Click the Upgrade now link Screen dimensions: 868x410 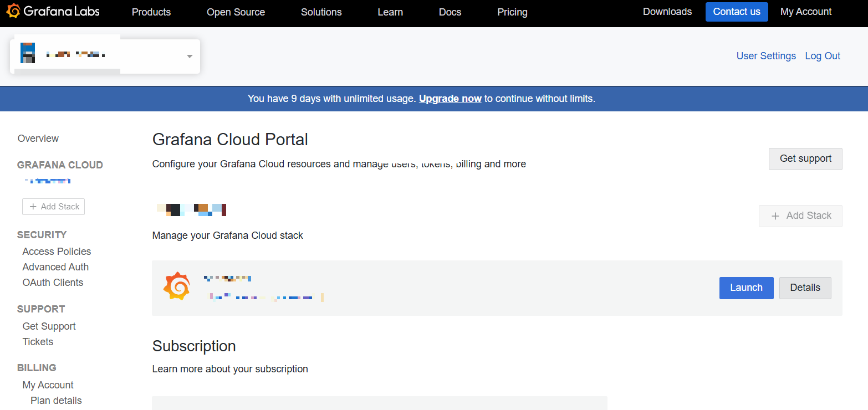click(450, 99)
